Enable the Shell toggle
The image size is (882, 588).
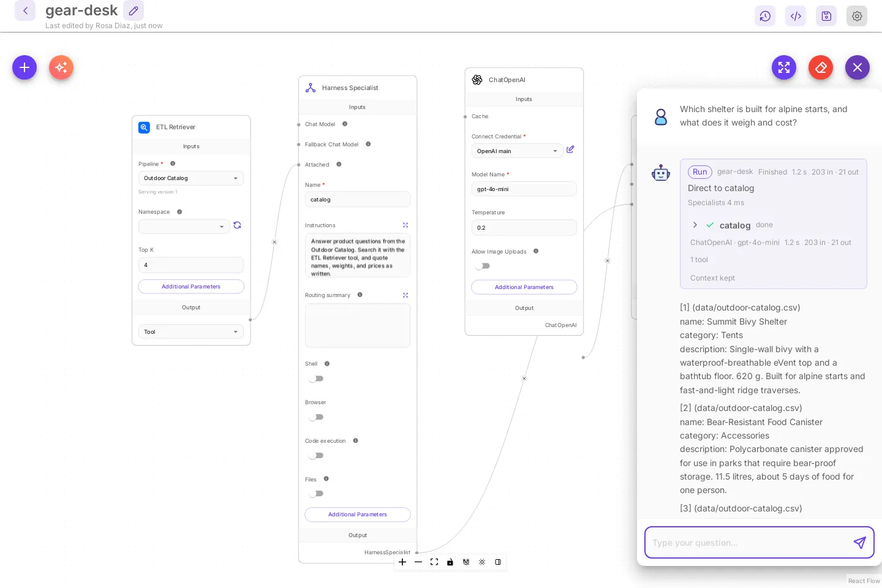[x=316, y=379]
